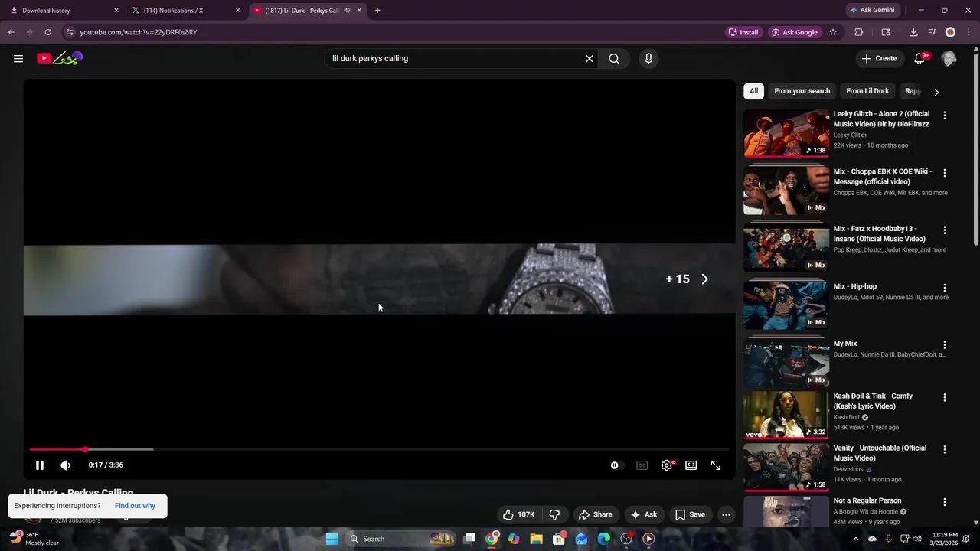Open Windows Start menu
The image size is (980, 551).
[x=332, y=539]
